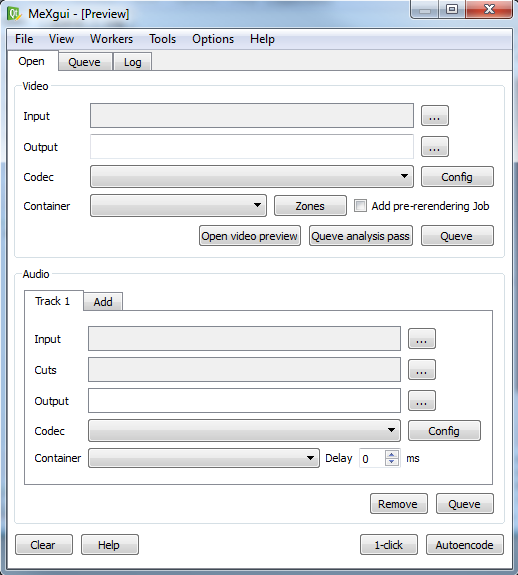Click the Audio Cuts field
Image resolution: width=518 pixels, height=575 pixels.
point(244,370)
